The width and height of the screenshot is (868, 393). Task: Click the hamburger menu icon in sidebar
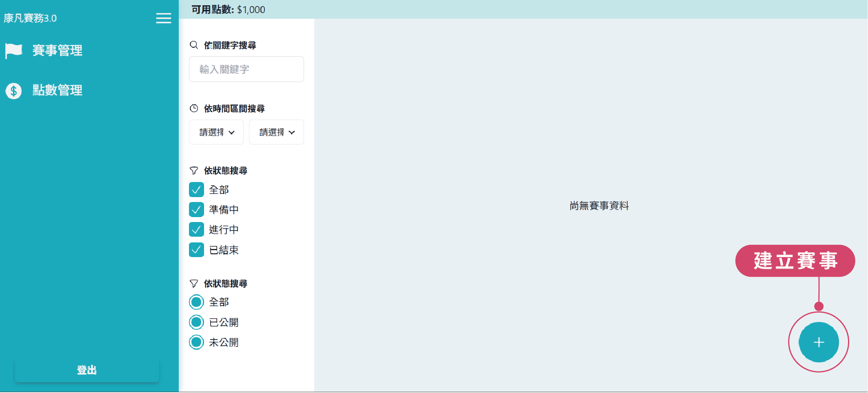163,18
